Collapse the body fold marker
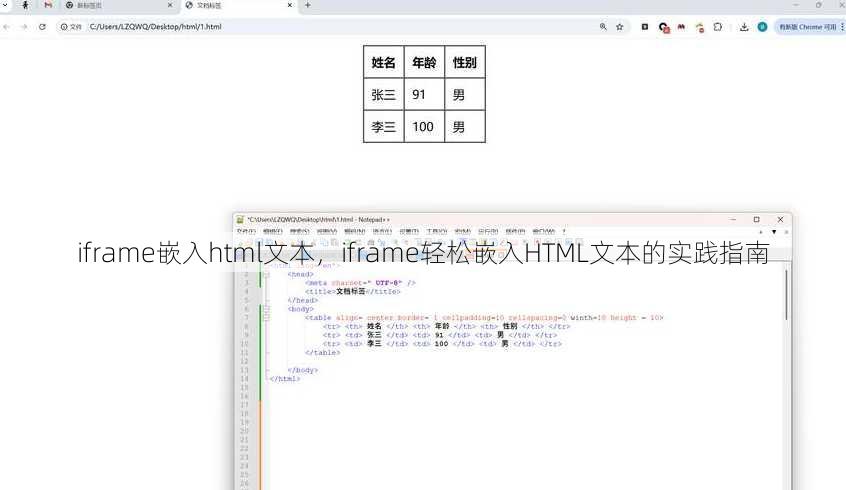Viewport: 846px width, 490px height. click(267, 309)
